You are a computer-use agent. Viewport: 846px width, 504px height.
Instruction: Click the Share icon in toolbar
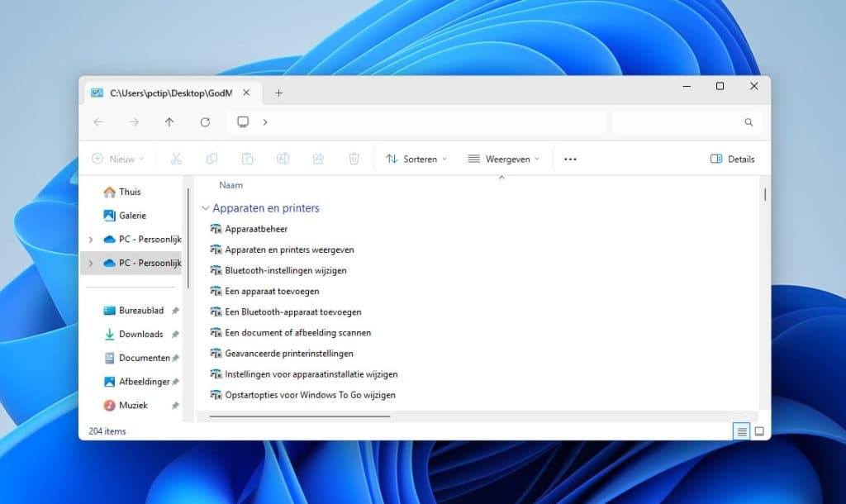coord(318,159)
